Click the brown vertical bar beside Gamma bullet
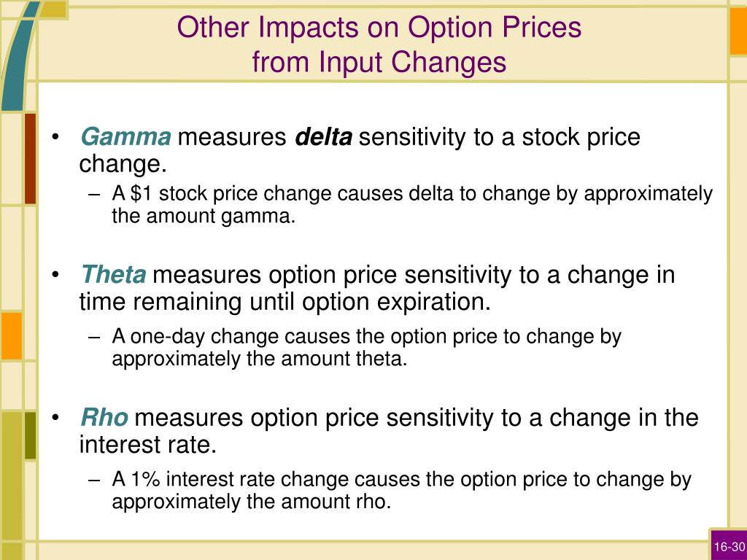This screenshot has width=747, height=560. point(30,158)
